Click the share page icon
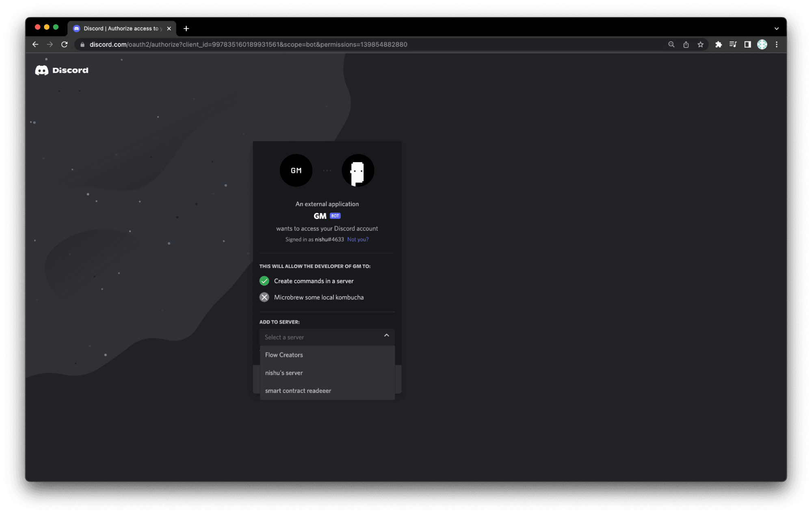Screen dimensions: 812x515 (x=686, y=44)
